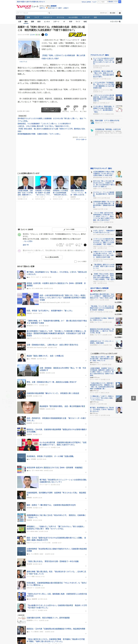Screen dimensions: 138x644
Task: Open 参院選(比例代表)の投票先 article
Action: click(x=56, y=284)
